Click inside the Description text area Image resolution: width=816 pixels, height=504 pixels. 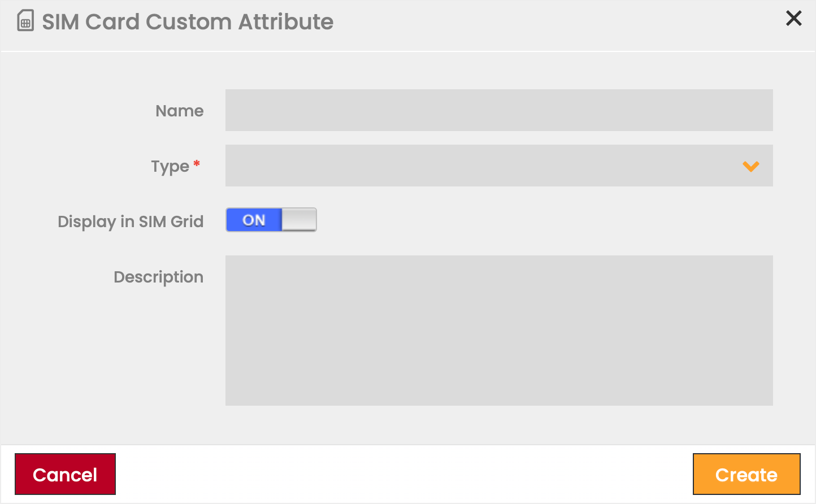[x=498, y=330]
